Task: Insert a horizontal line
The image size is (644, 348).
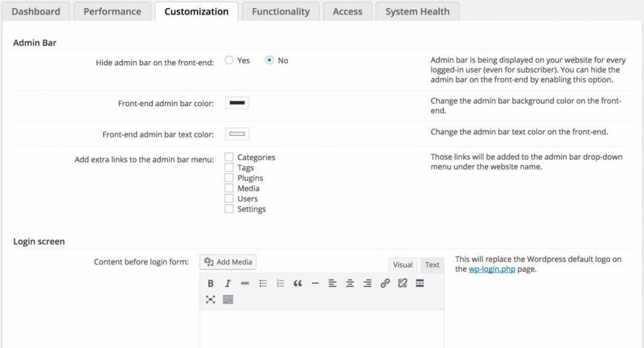Action: [x=315, y=283]
